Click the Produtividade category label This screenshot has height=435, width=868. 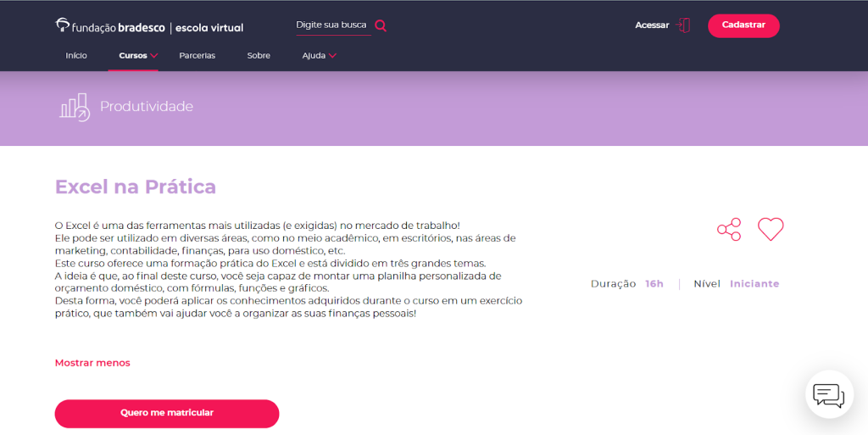(147, 106)
